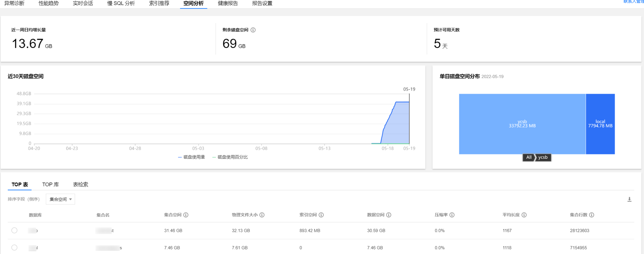Click the local block in treemap
Screen dimensions: 644x254
pyautogui.click(x=600, y=124)
